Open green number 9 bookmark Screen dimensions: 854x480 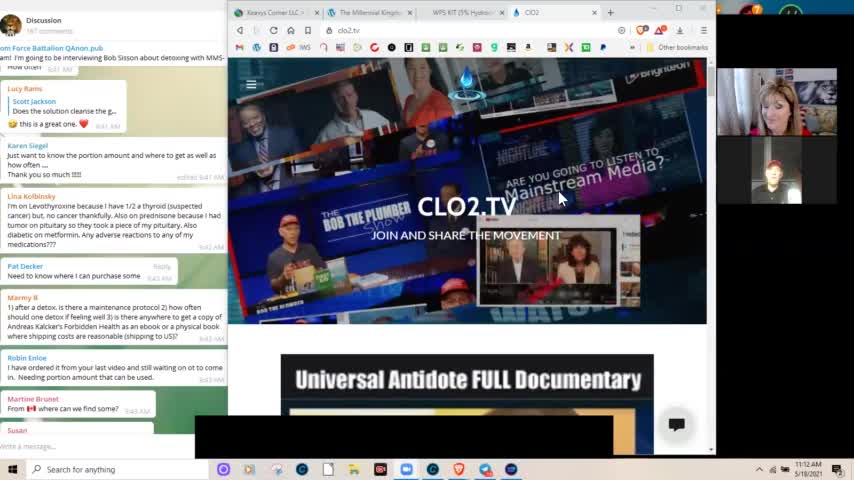(494, 47)
